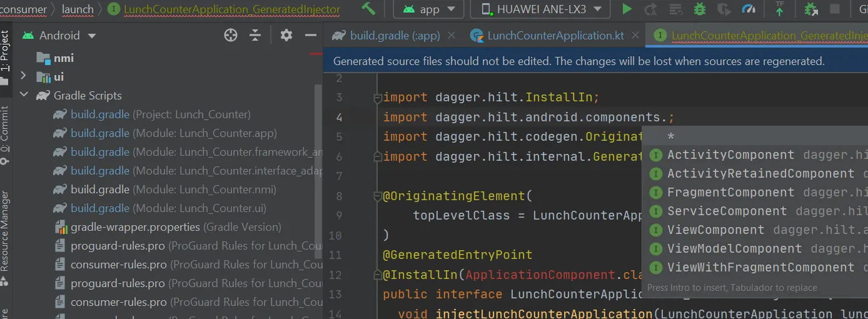The image size is (868, 319).
Task: Fold the @InstallIn interface block at line 12
Action: tap(377, 275)
